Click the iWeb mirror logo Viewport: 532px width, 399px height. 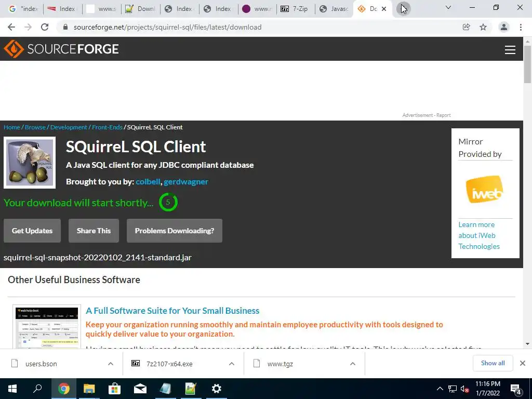click(x=485, y=189)
